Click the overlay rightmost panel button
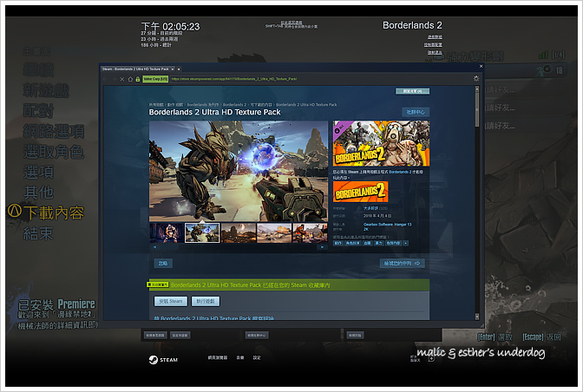The height and width of the screenshot is (392, 583). pyautogui.click(x=355, y=335)
